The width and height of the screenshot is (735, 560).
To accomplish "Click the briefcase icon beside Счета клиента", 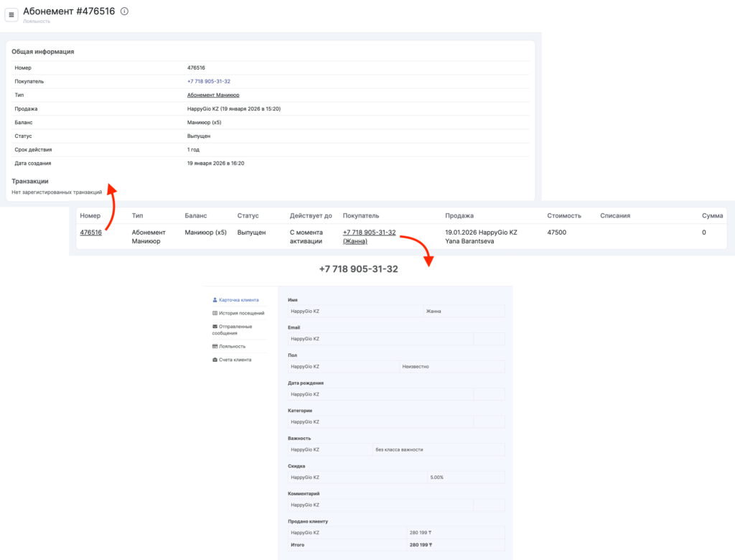I will (x=215, y=360).
